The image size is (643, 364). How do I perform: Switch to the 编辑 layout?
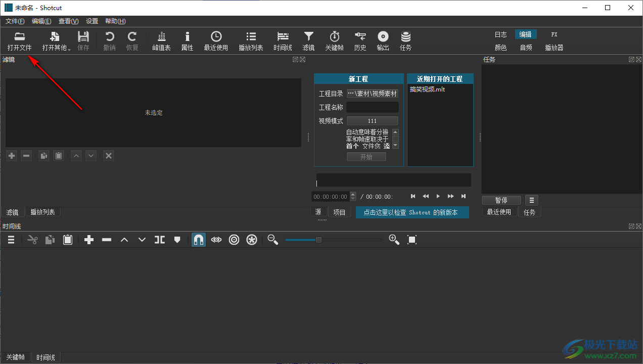(x=526, y=34)
